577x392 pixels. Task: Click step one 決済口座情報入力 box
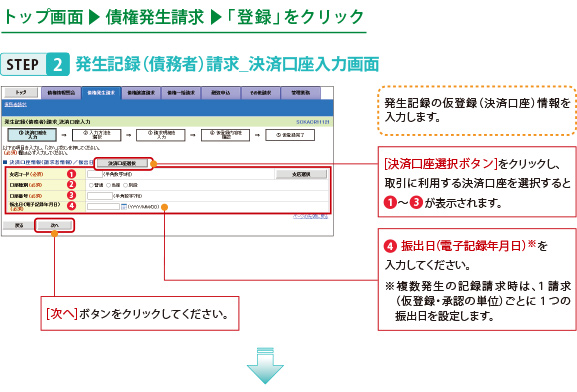pos(32,135)
